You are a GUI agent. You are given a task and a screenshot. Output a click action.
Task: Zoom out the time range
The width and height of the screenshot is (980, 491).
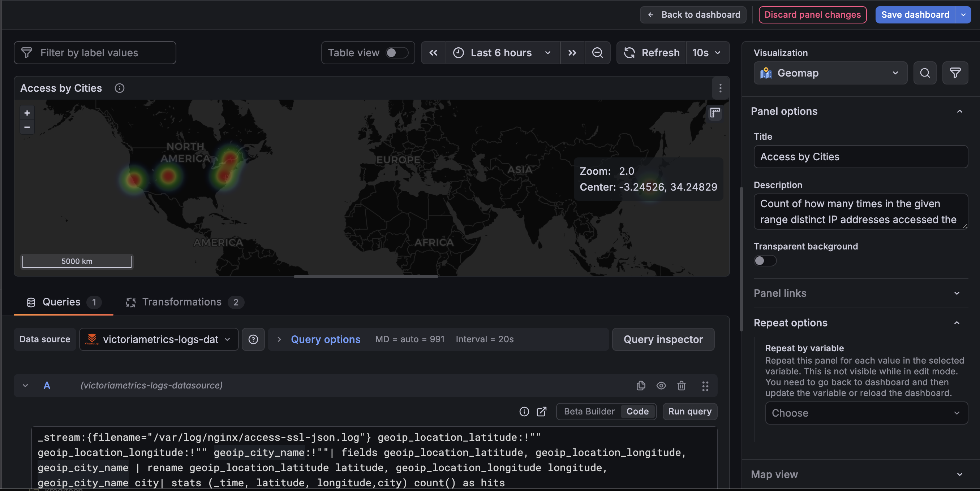point(597,53)
